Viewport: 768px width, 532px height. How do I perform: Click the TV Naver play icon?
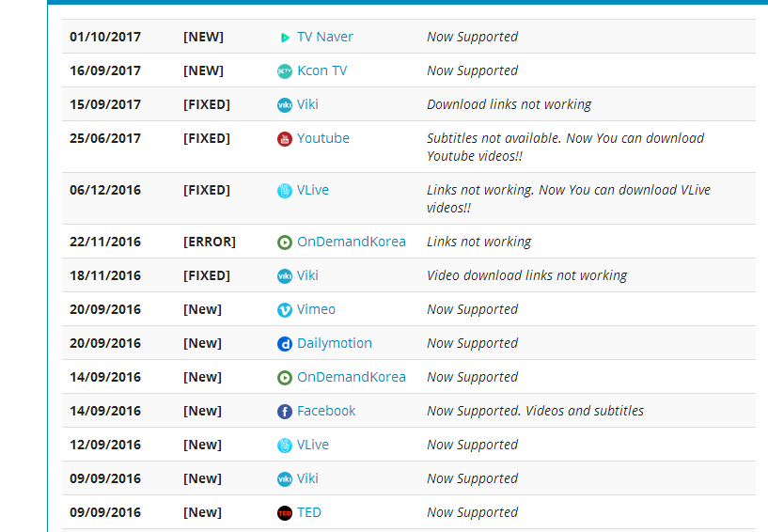tap(285, 38)
